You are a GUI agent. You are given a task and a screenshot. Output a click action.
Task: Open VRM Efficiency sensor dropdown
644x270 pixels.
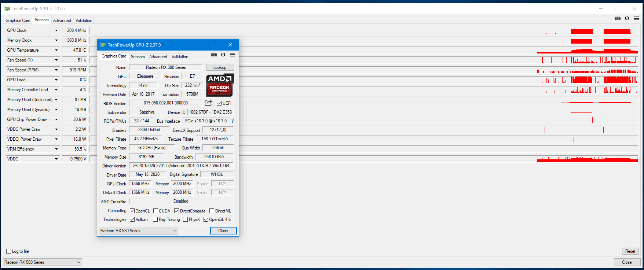[x=56, y=149]
